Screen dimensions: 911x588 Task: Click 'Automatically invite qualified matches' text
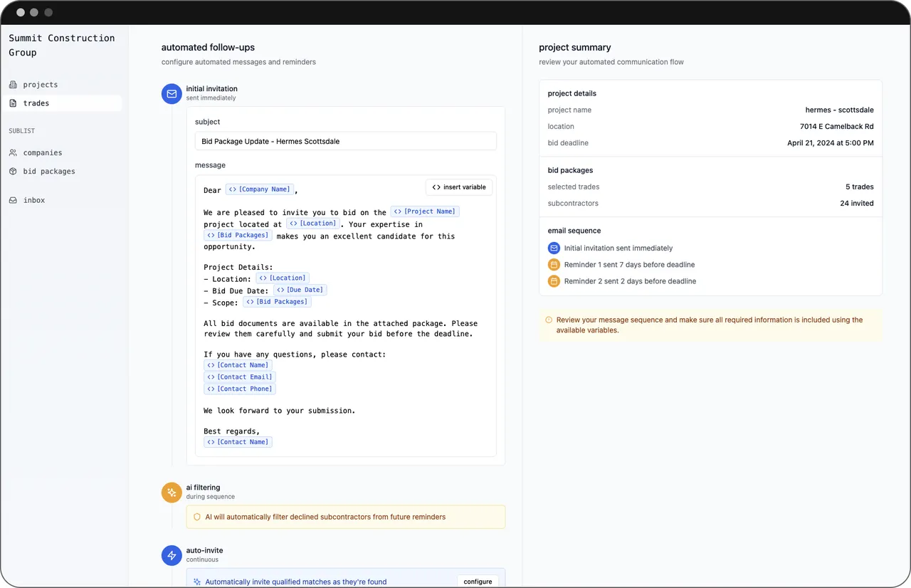[296, 582]
